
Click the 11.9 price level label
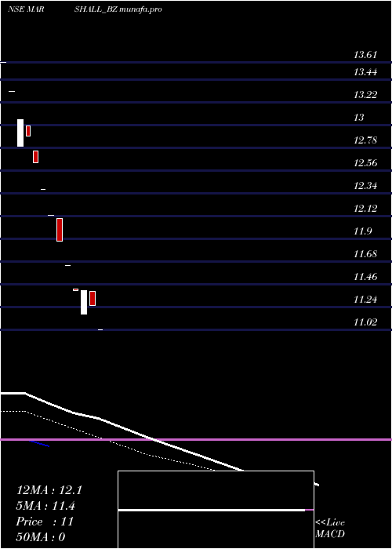click(364, 231)
